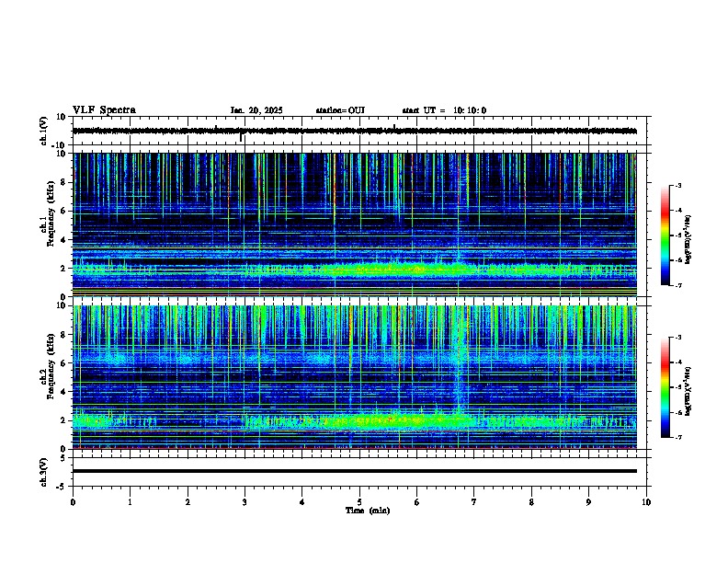Click the "2" kHz tick of ch.2 spectrogram
Image resolution: width=728 pixels, height=563 pixels.
(x=63, y=420)
